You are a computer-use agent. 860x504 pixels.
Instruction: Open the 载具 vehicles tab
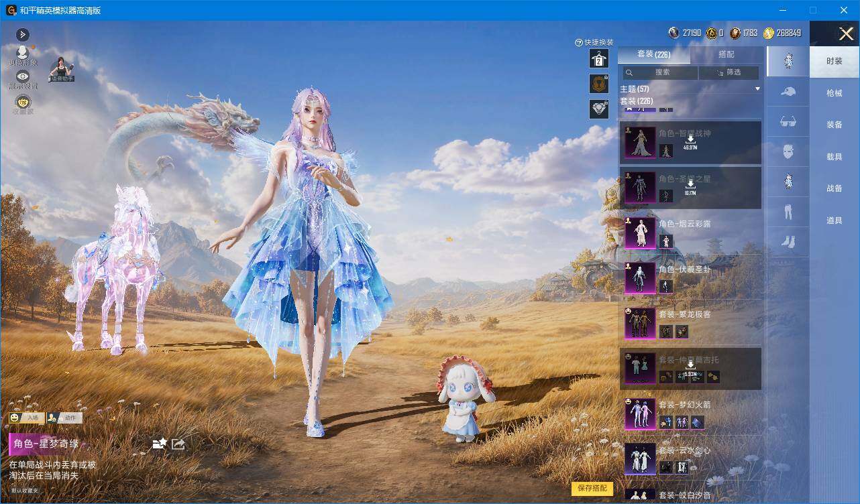pyautogui.click(x=835, y=157)
